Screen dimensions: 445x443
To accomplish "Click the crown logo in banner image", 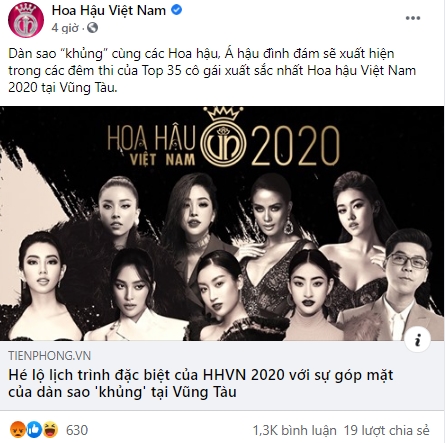I will 223,136.
